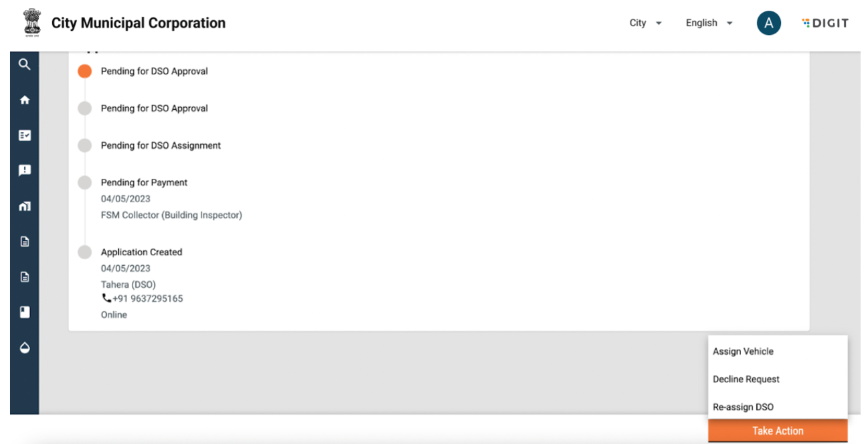Click the DIGIT logo in the header
This screenshot has width=868, height=444.
[824, 23]
